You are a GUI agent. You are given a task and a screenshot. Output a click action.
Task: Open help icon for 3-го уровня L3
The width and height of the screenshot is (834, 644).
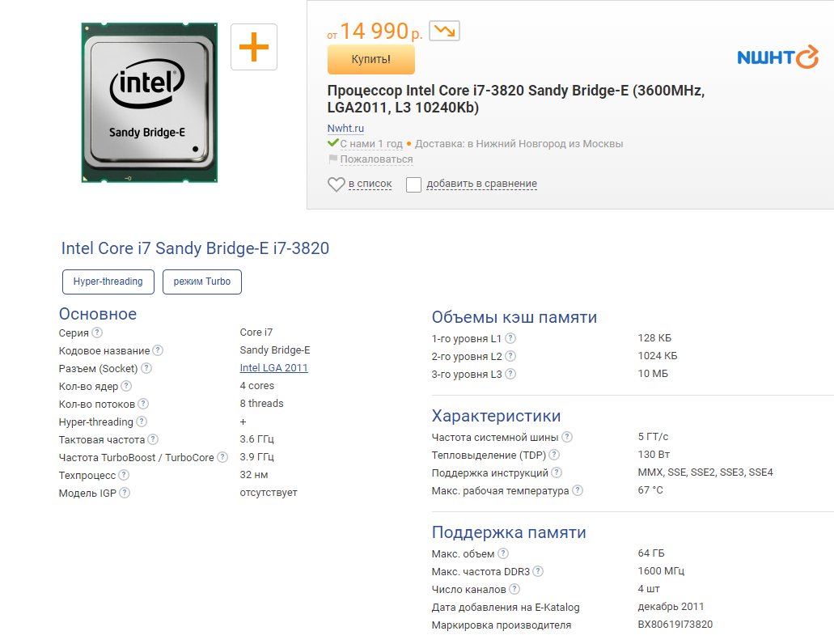point(510,373)
